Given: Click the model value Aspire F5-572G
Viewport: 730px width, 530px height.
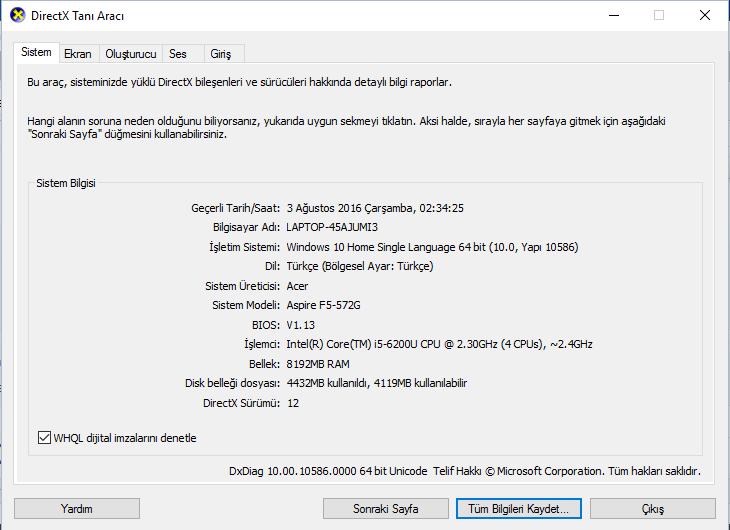Looking at the screenshot, I should (x=324, y=306).
